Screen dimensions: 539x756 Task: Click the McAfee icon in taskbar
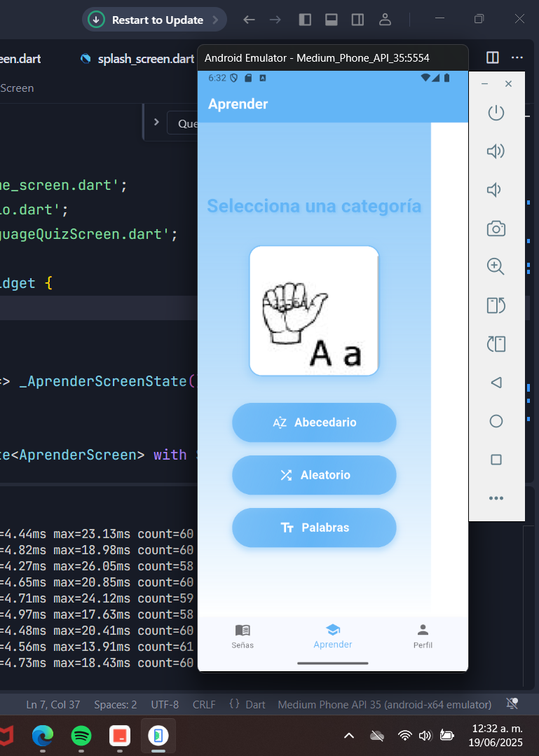6,736
